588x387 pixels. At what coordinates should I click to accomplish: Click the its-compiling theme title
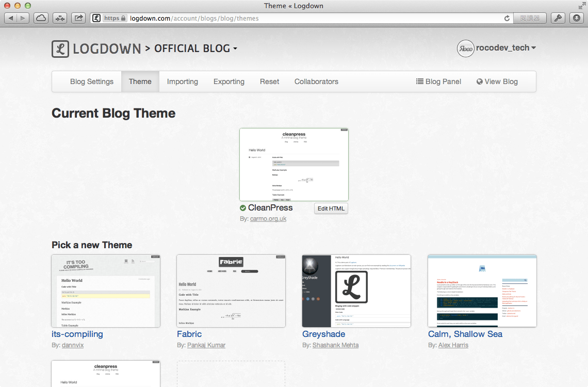[x=77, y=334]
